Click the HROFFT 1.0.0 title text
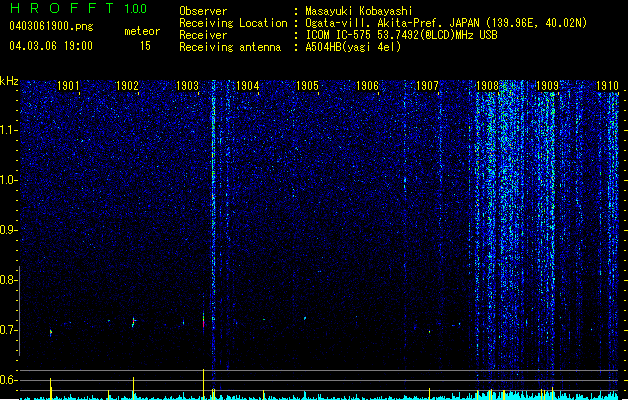Viewport: 629px width, 400px height. [x=79, y=8]
